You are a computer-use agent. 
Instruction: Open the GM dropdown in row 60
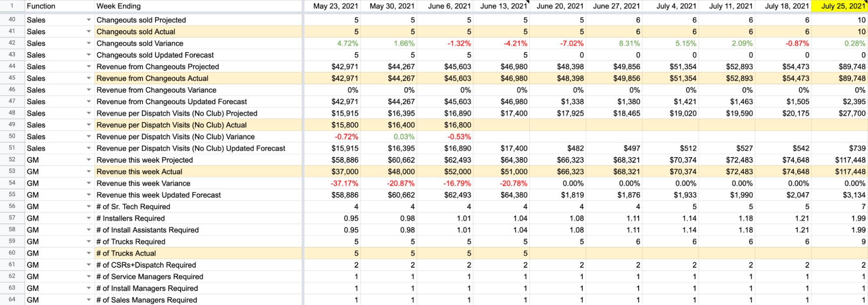pos(89,253)
